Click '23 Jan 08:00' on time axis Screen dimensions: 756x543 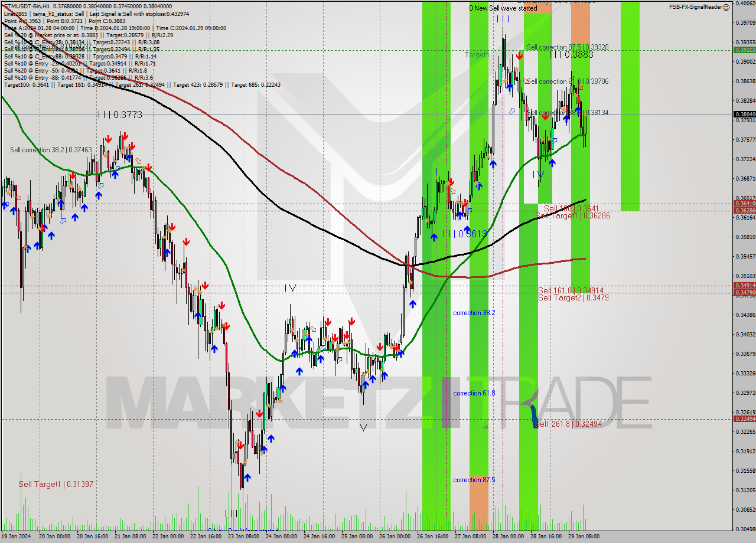pyautogui.click(x=244, y=537)
